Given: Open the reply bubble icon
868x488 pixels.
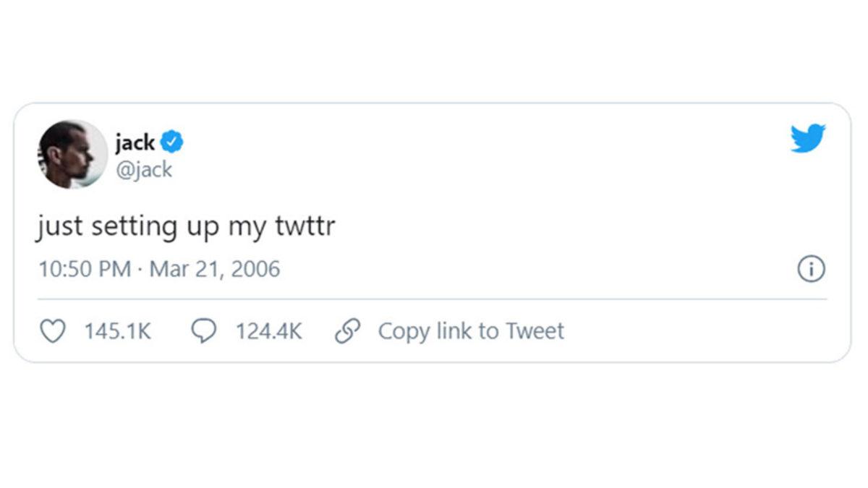Looking at the screenshot, I should (x=205, y=330).
